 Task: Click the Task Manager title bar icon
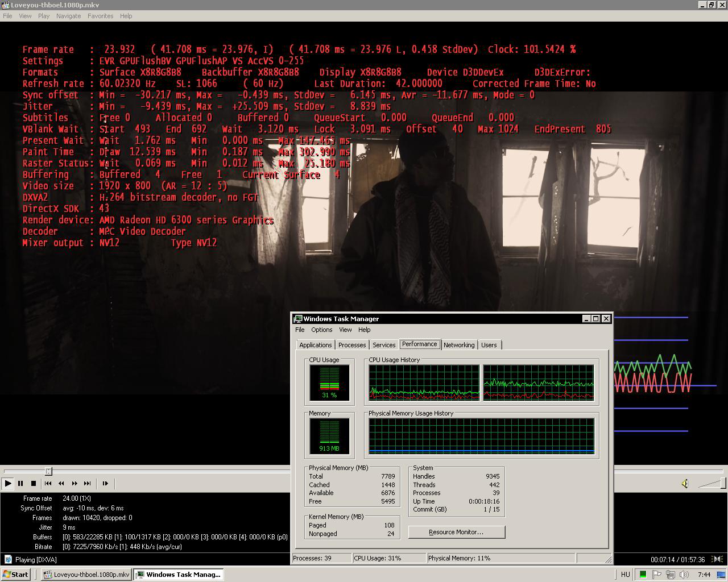coord(298,319)
